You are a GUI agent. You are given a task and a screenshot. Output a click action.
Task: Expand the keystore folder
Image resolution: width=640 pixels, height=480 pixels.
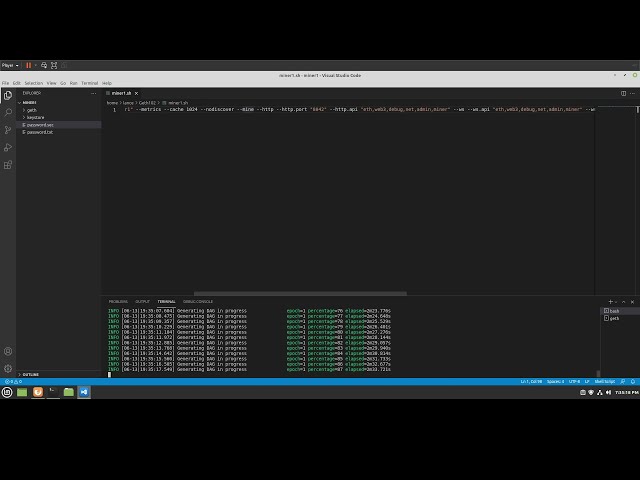(x=35, y=117)
